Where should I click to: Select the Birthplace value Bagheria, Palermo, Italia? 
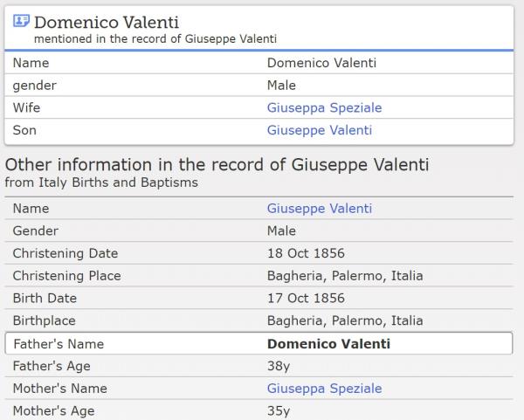[x=344, y=321]
